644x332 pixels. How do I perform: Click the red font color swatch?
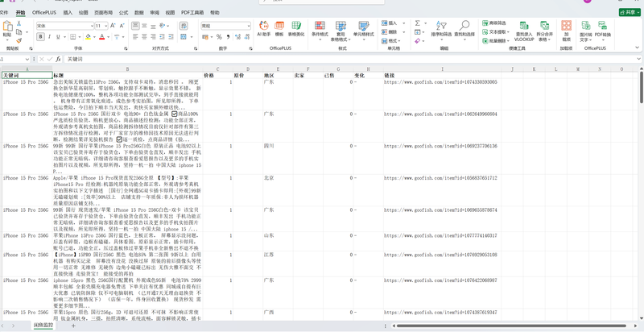click(x=102, y=37)
